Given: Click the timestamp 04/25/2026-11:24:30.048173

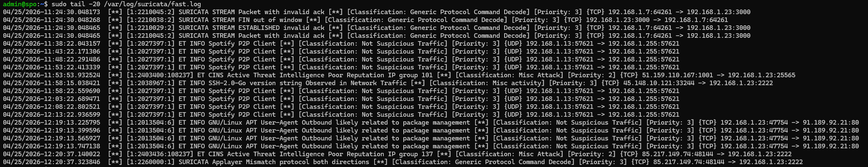Looking at the screenshot, I should coord(51,12).
